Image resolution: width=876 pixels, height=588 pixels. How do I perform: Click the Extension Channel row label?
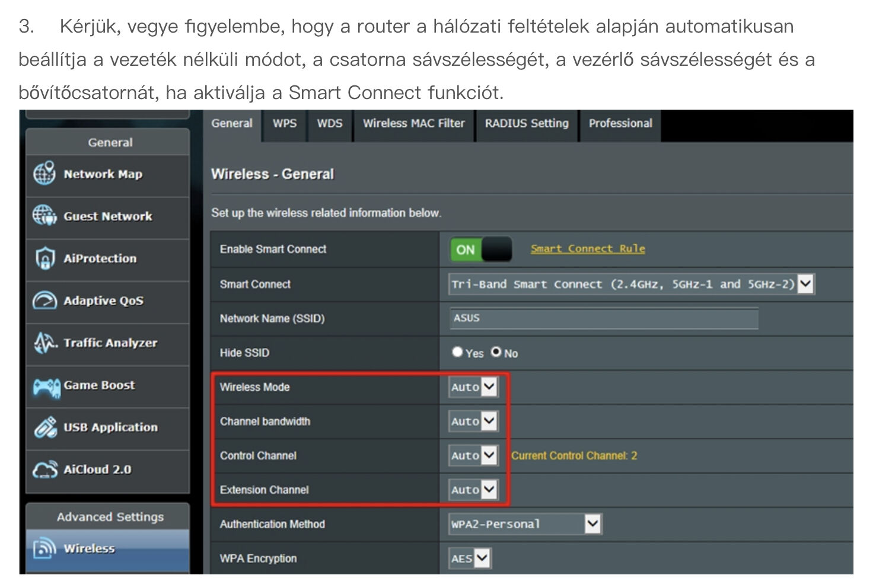tap(265, 490)
